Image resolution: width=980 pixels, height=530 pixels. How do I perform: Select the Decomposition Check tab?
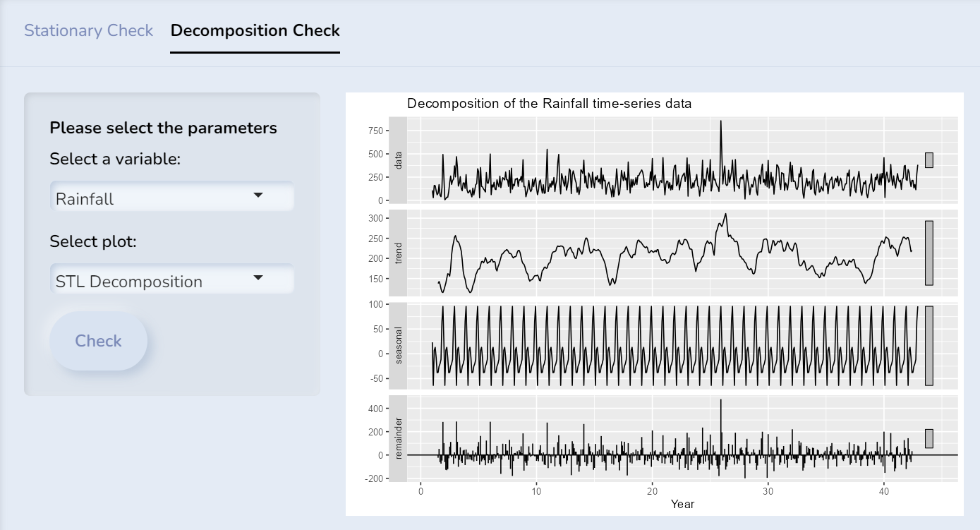tap(255, 31)
